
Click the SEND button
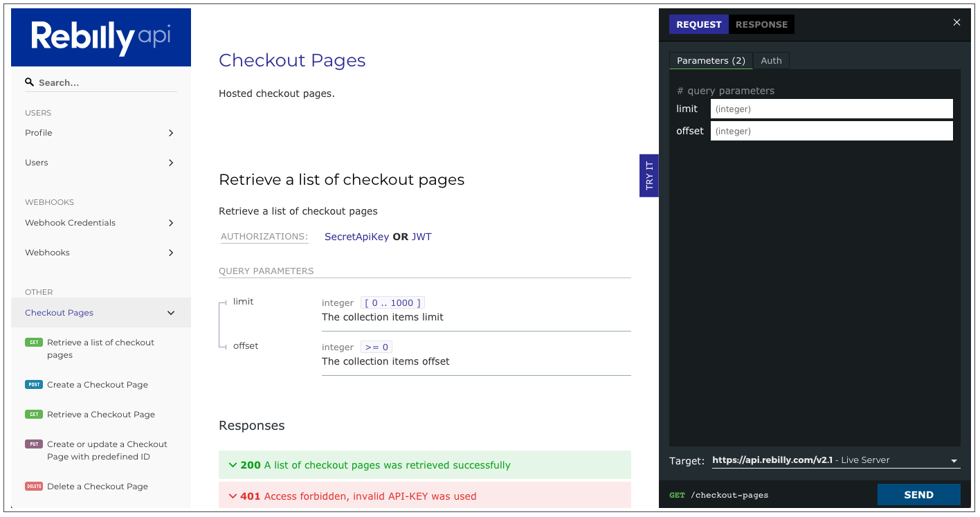[x=918, y=495]
